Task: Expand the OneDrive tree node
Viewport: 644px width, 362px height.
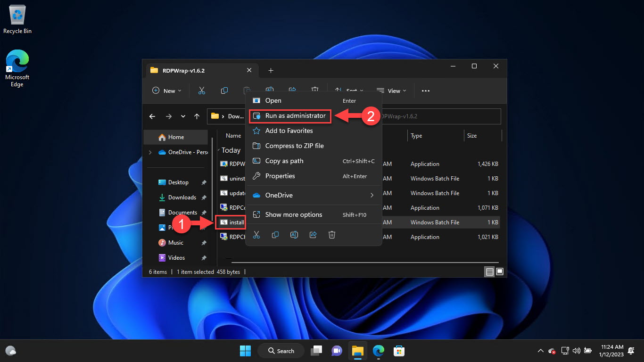Action: tap(150, 152)
